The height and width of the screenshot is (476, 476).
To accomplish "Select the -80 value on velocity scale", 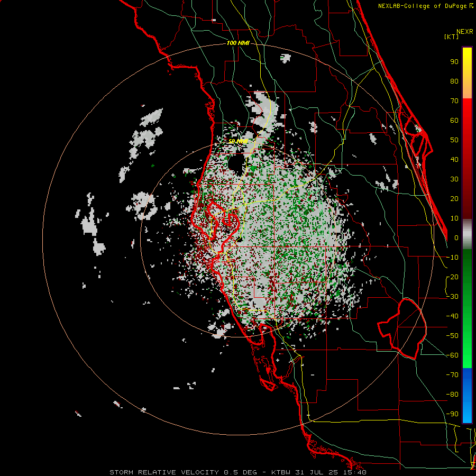I will 452,395.
